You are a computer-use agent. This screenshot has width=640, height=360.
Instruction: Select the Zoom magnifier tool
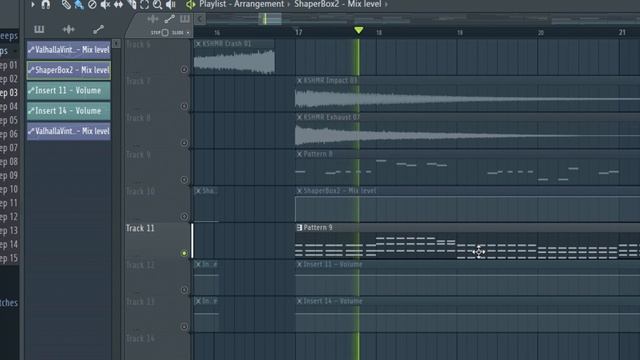pyautogui.click(x=158, y=4)
